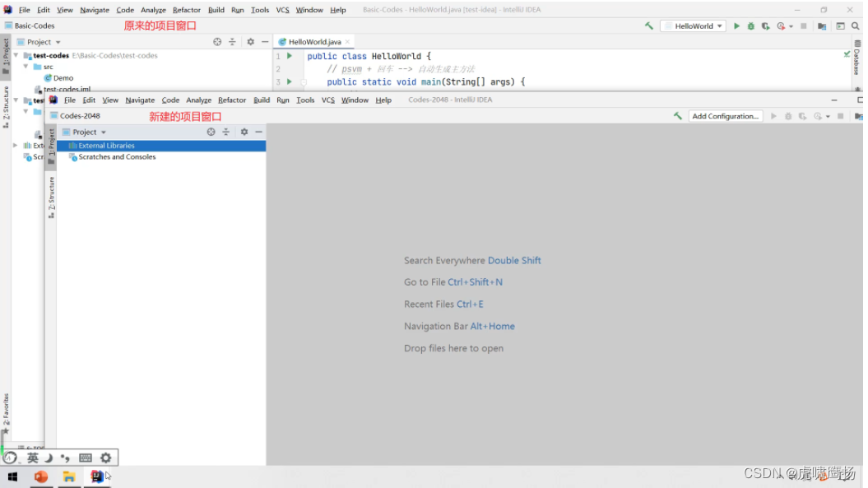Open the Tools menu in Codes-2048 window
The width and height of the screenshot is (868, 488).
pos(305,100)
